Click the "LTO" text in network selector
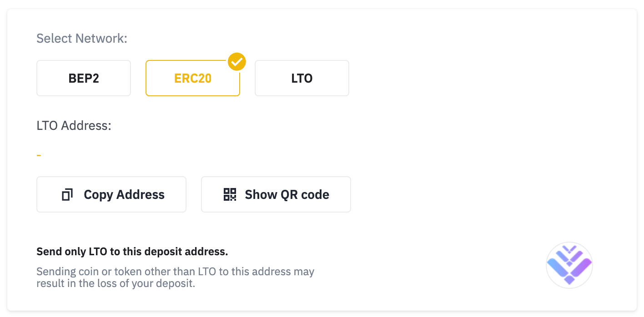This screenshot has width=644, height=317. point(302,78)
